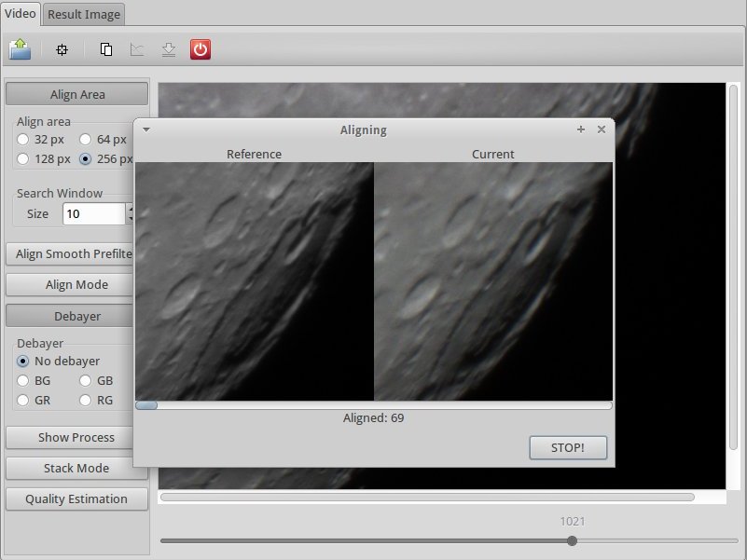Image resolution: width=747 pixels, height=560 pixels.
Task: Click the red power quit icon
Action: point(201,49)
